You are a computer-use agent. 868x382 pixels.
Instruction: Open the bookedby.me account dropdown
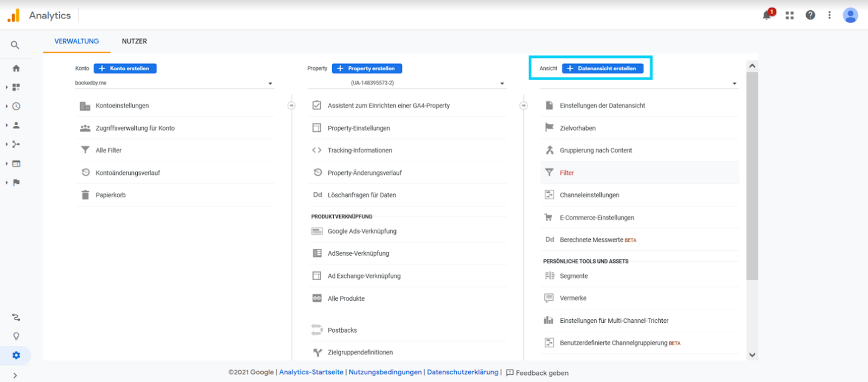coord(175,83)
